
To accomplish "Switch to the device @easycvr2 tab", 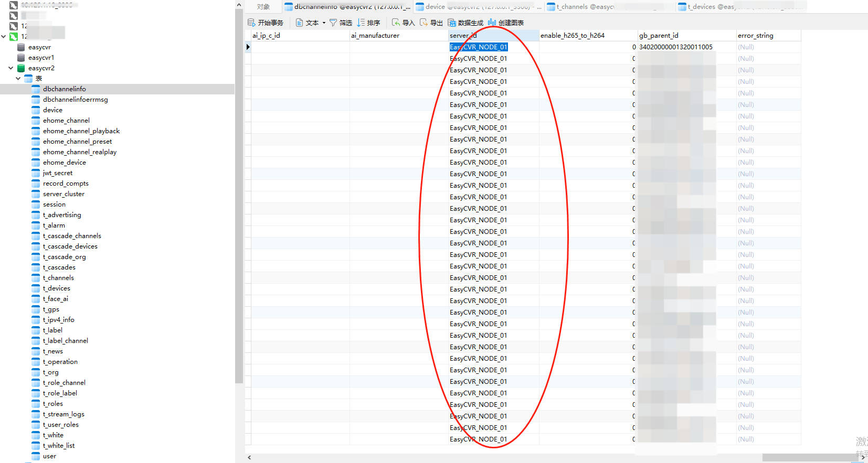I will 479,7.
